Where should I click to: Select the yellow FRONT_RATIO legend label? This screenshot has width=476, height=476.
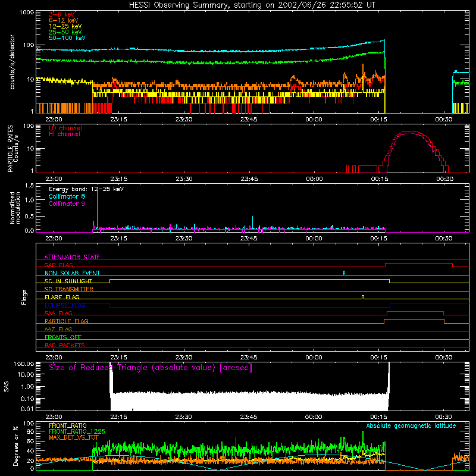click(68, 425)
